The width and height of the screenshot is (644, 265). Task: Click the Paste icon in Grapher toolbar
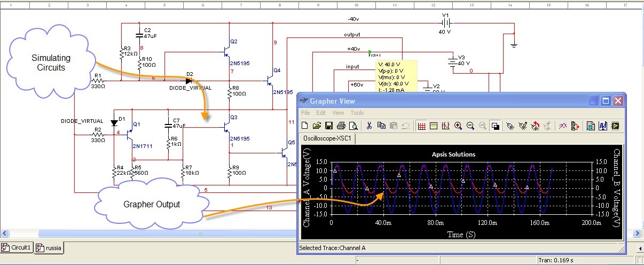tap(394, 126)
